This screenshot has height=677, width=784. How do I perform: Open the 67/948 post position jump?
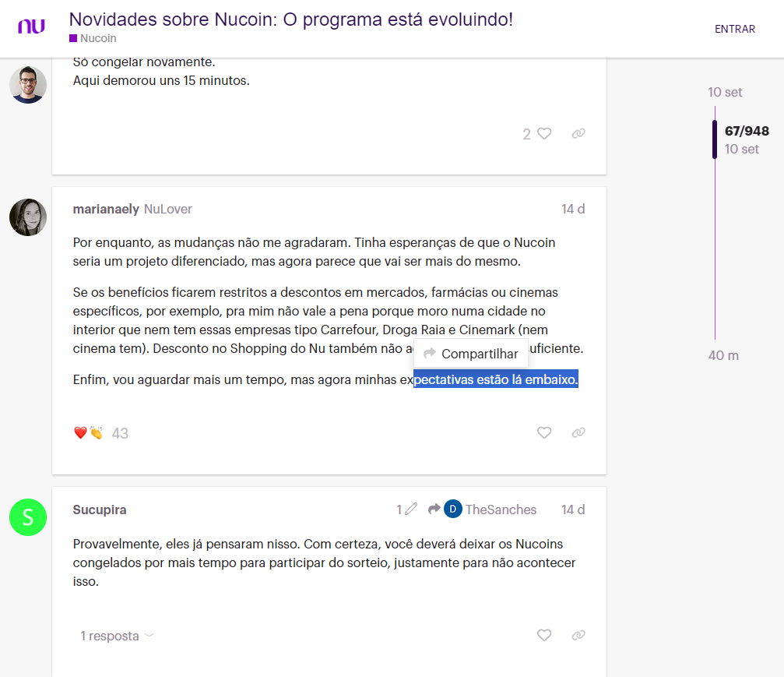pos(747,131)
